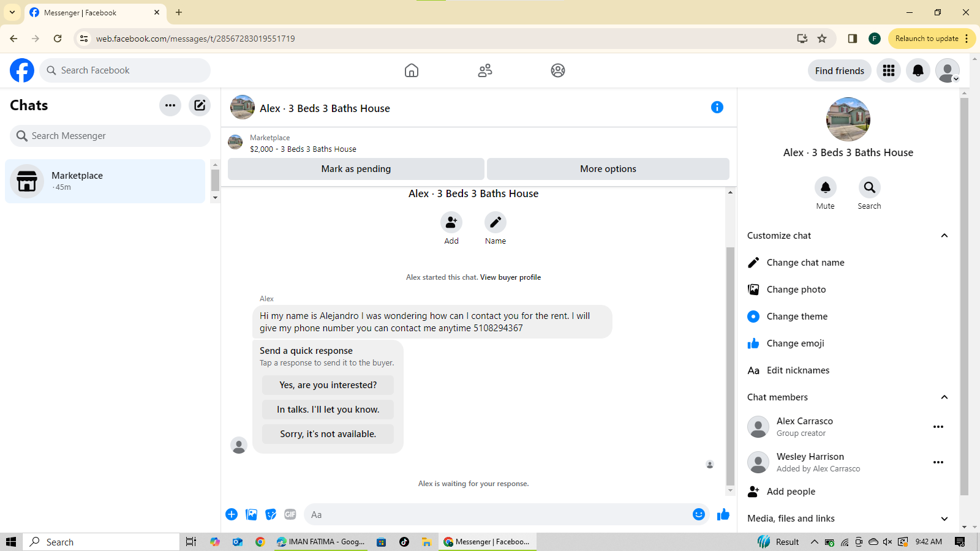
Task: Open more actions plus icon in composer
Action: pos(232,514)
